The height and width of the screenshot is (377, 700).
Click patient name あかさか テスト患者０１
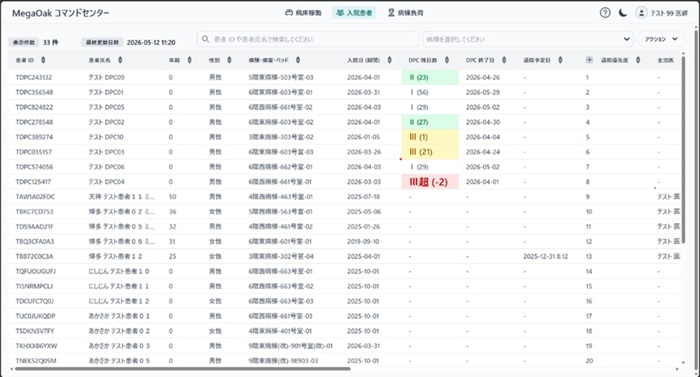point(119,316)
